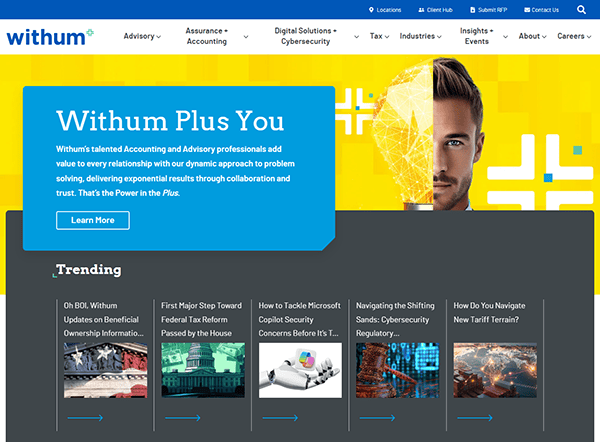
Task: Open the Submit RFP link
Action: (492, 10)
